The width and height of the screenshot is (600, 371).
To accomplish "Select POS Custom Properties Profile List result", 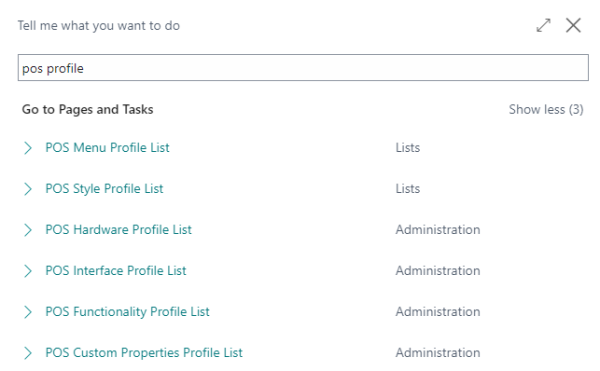I will click(x=144, y=353).
